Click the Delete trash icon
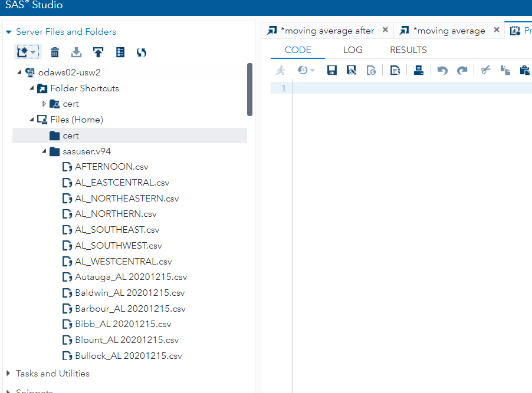 55,52
